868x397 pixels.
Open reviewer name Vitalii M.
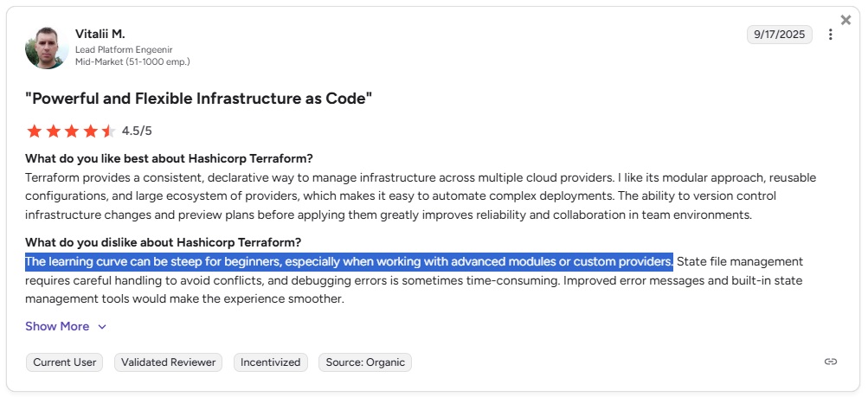click(100, 34)
